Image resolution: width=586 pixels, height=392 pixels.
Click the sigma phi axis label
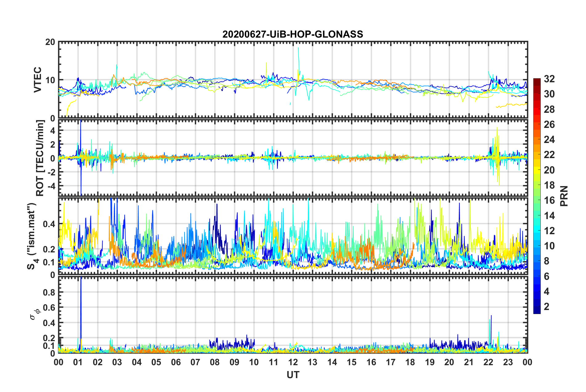35,314
